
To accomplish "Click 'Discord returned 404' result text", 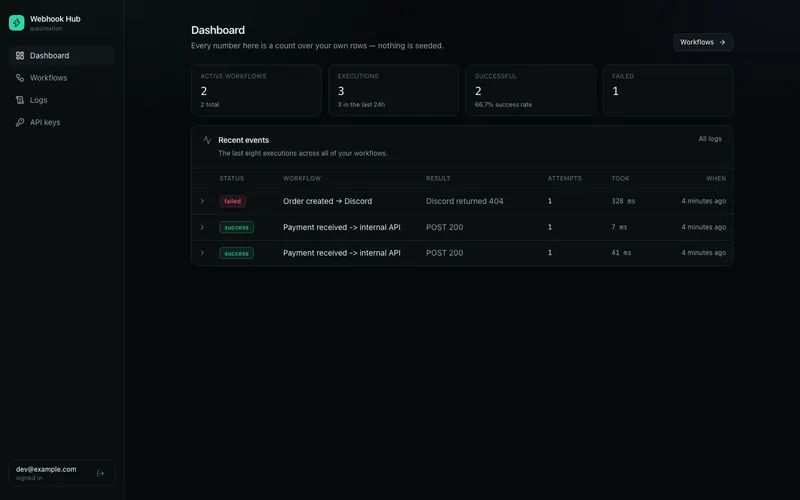I will pyautogui.click(x=465, y=201).
